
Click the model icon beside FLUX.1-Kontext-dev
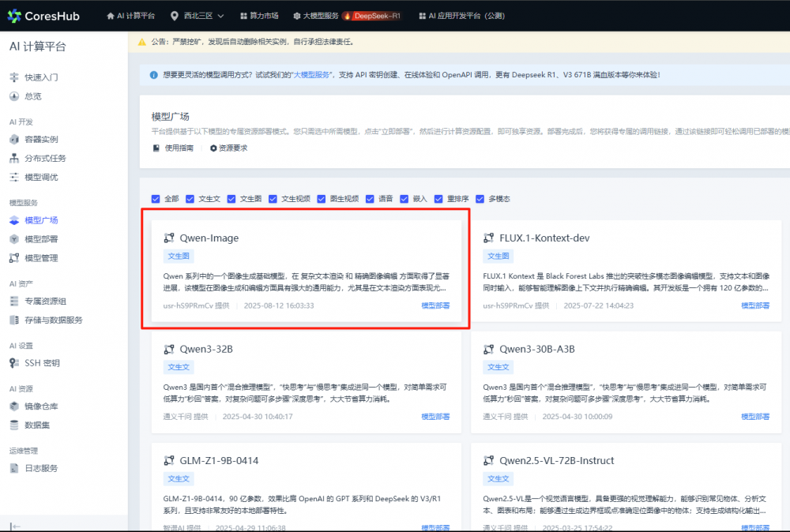click(488, 238)
